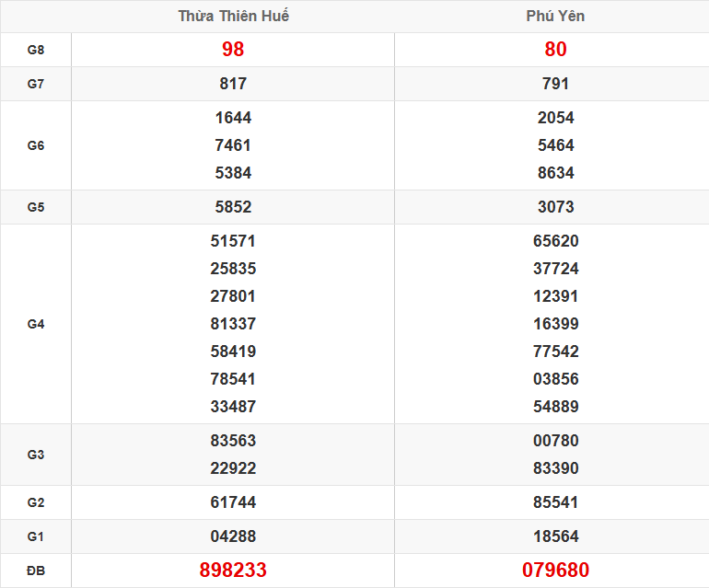Viewport: 709px width, 588px height.
Task: Click the red G8 number 80
Action: tap(555, 50)
